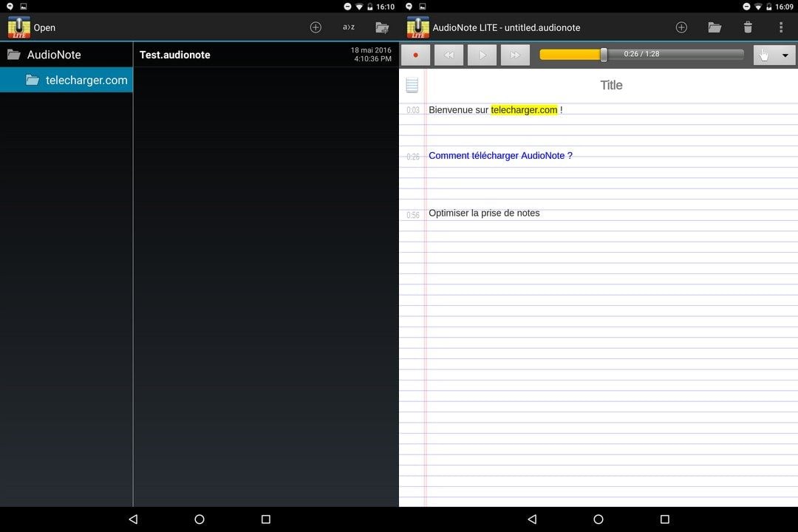Click the Title field
The image size is (798, 532).
tap(611, 85)
